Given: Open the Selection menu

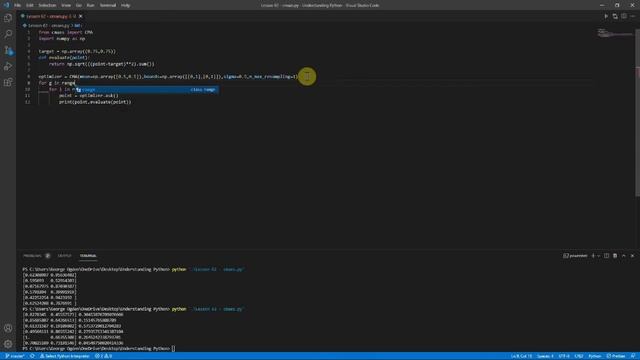Looking at the screenshot, I should (47, 5).
